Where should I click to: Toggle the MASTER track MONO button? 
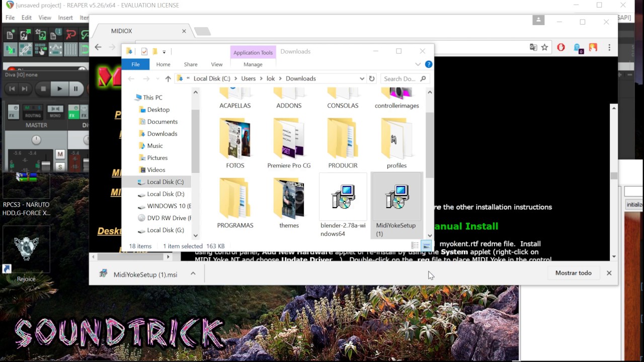(55, 112)
